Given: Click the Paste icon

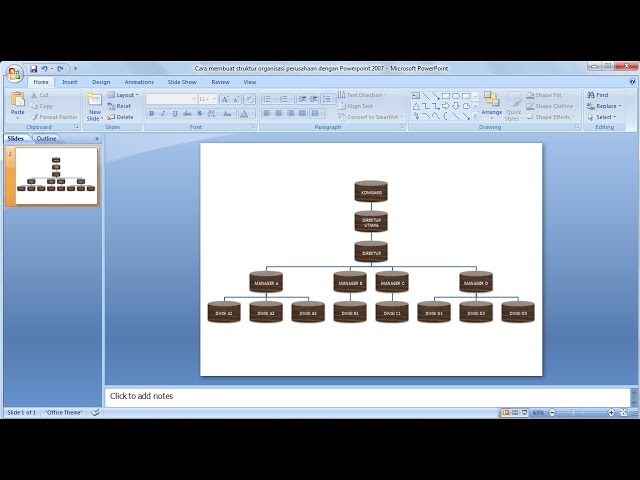Looking at the screenshot, I should point(18,103).
